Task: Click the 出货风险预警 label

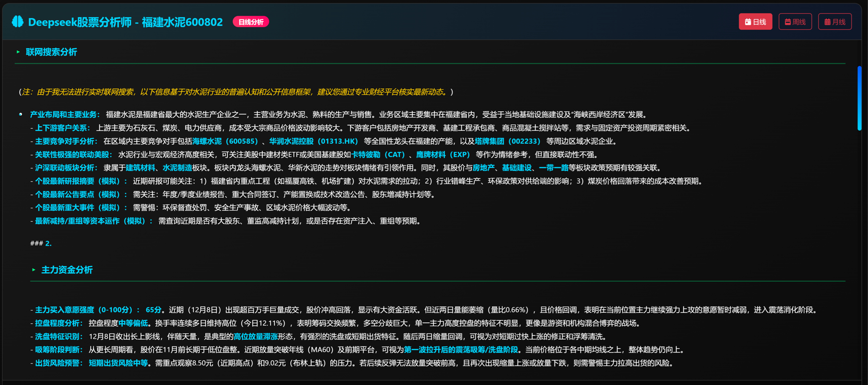Action: click(59, 363)
